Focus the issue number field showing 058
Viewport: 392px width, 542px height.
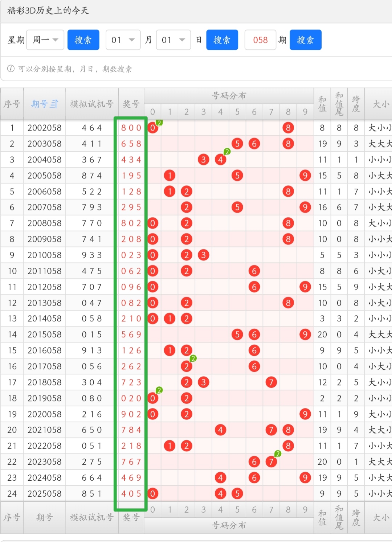[260, 40]
